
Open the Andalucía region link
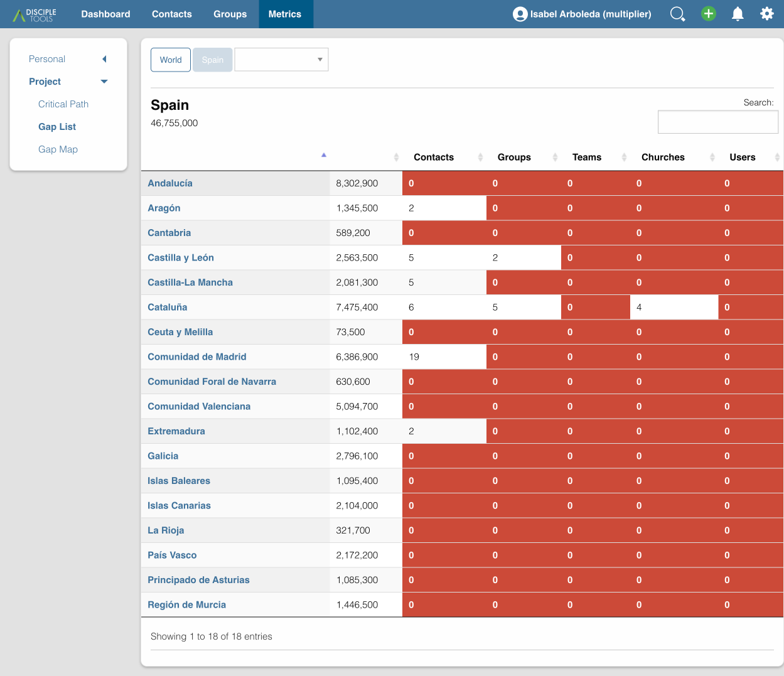(x=170, y=183)
